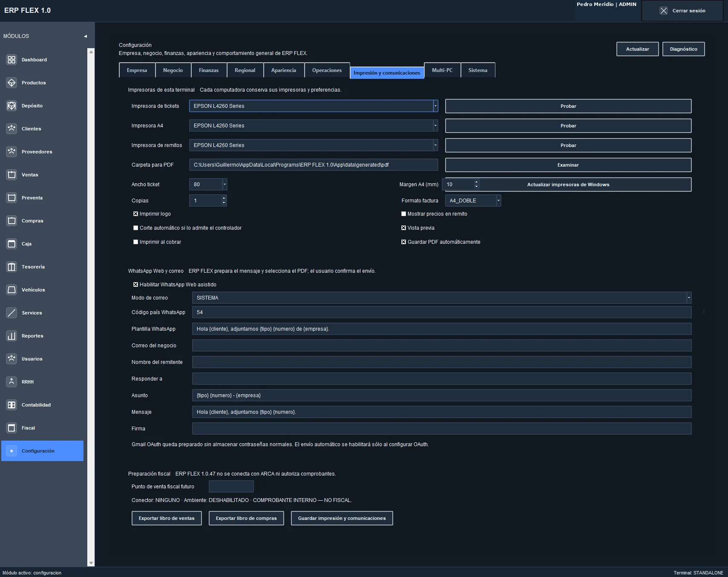
Task: Disable Habilitar WhatsApp Web asistido
Action: [135, 285]
